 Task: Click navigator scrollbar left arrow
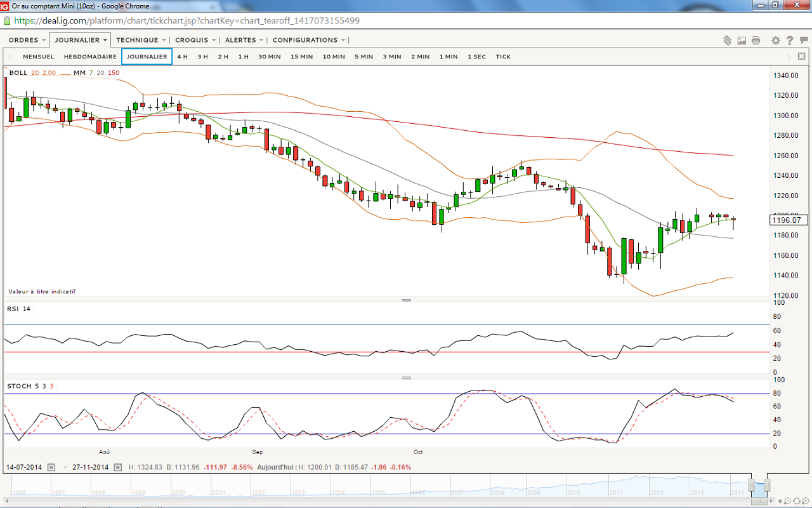[7, 500]
